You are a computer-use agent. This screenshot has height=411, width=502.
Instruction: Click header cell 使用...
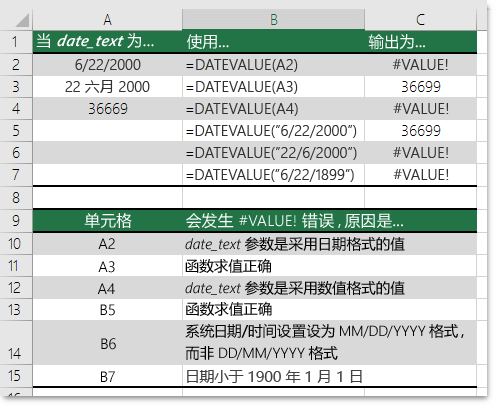coord(273,42)
